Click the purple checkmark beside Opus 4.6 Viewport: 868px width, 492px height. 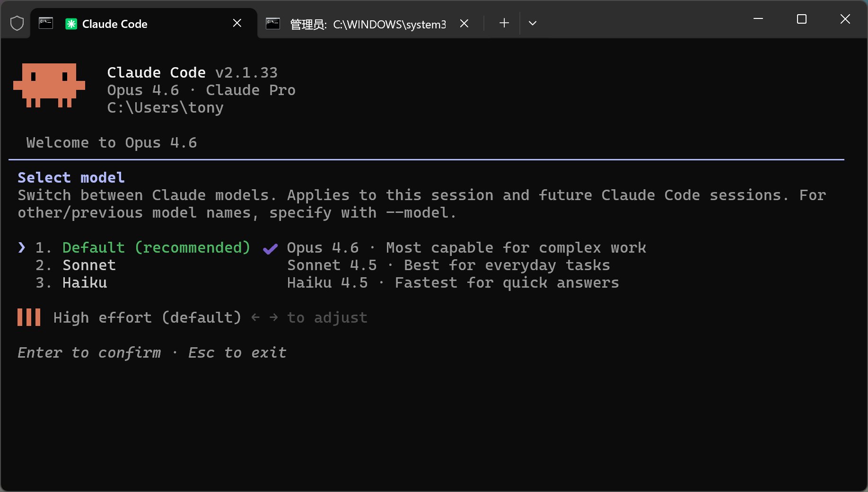tap(270, 248)
